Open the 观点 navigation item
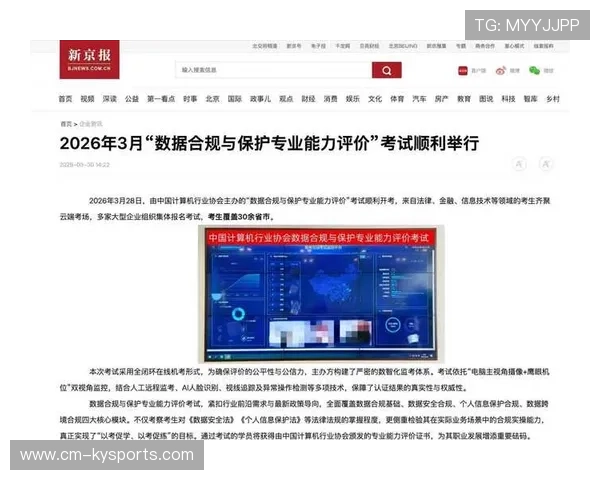The image size is (600, 480). pos(286,99)
